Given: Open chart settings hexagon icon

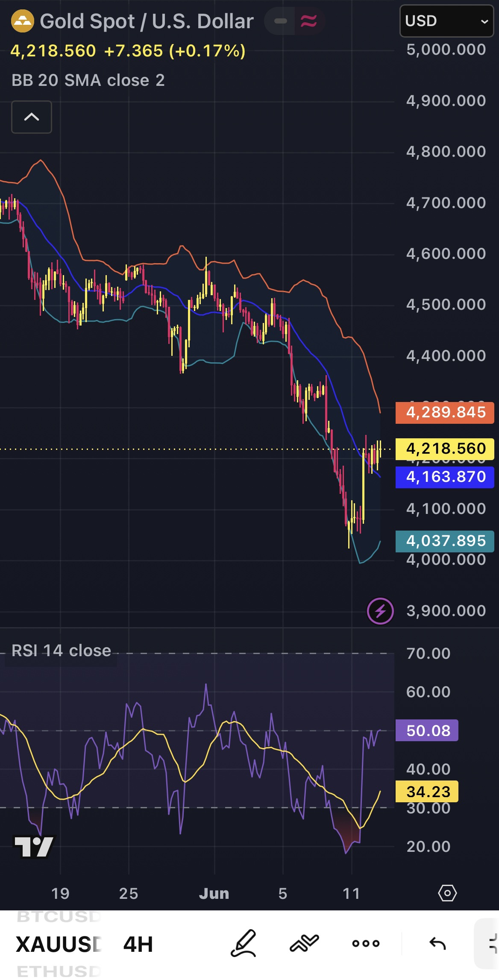Looking at the screenshot, I should point(447,893).
